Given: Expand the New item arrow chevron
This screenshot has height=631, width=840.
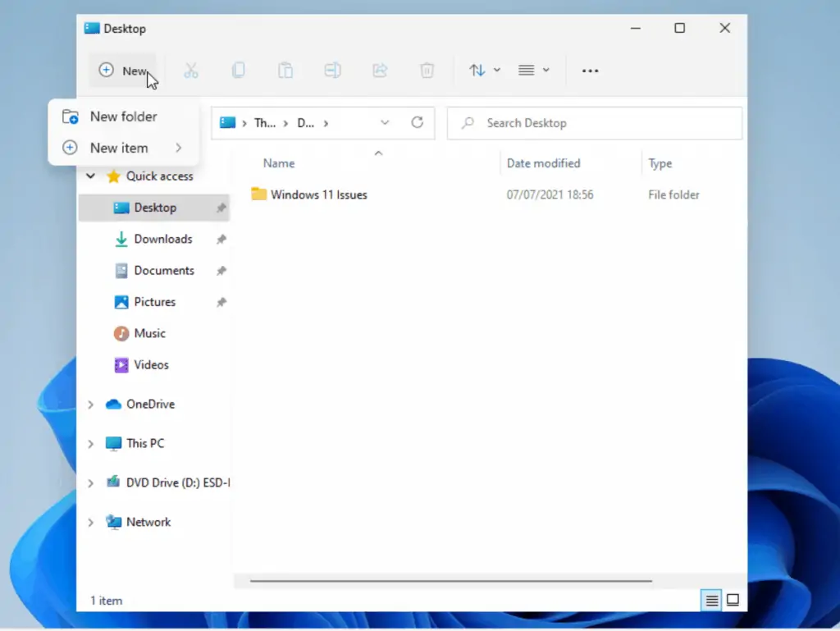Looking at the screenshot, I should [x=178, y=148].
